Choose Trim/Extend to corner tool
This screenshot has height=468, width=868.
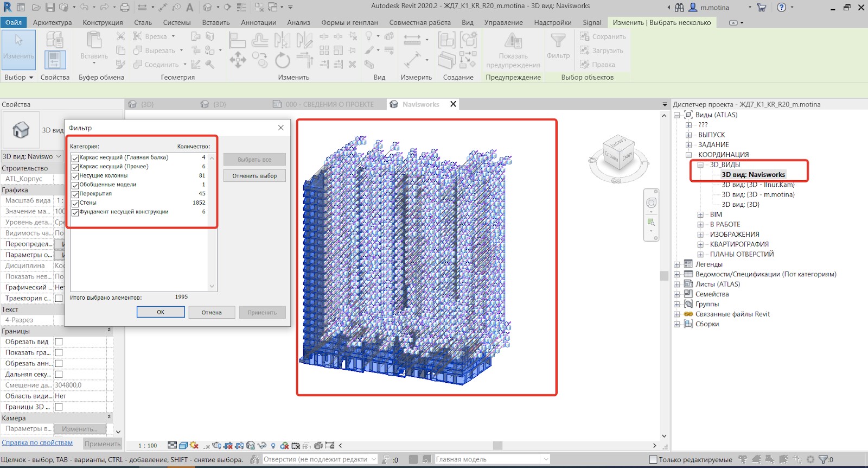tap(305, 60)
